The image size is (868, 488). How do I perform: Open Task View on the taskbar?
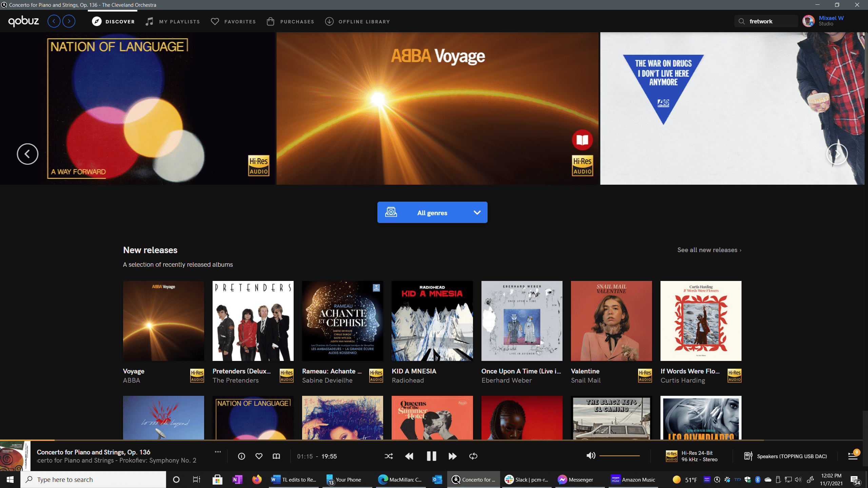point(196,480)
